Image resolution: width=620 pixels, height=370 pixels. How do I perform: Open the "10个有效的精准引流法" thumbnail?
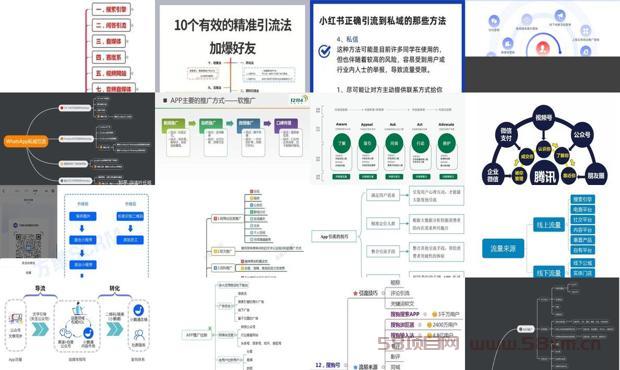click(x=232, y=46)
